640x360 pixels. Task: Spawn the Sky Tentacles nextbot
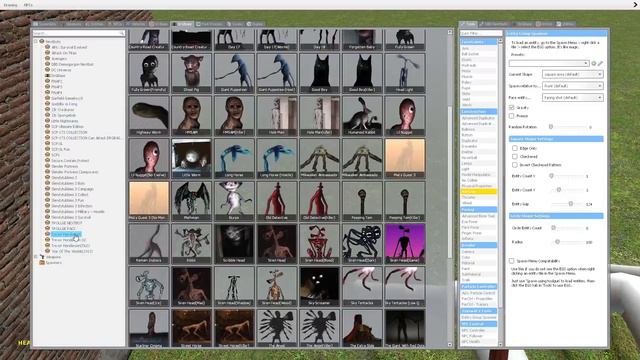point(362,286)
